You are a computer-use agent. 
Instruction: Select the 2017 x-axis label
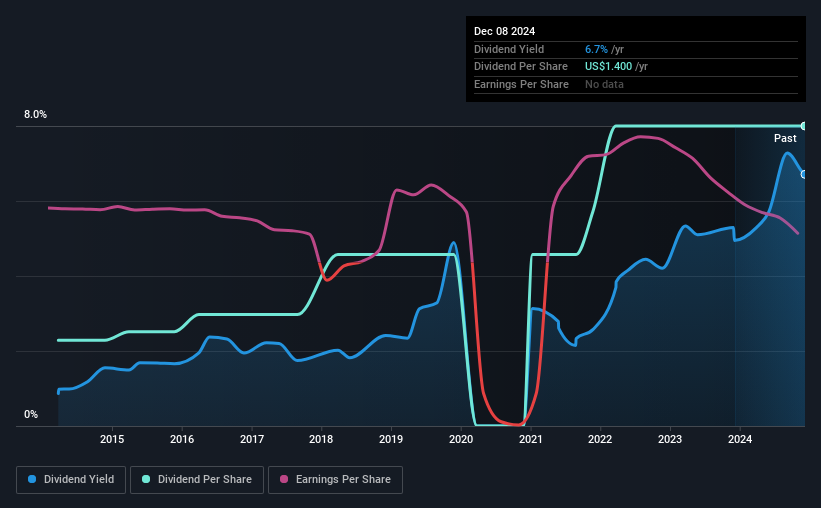[252, 439]
